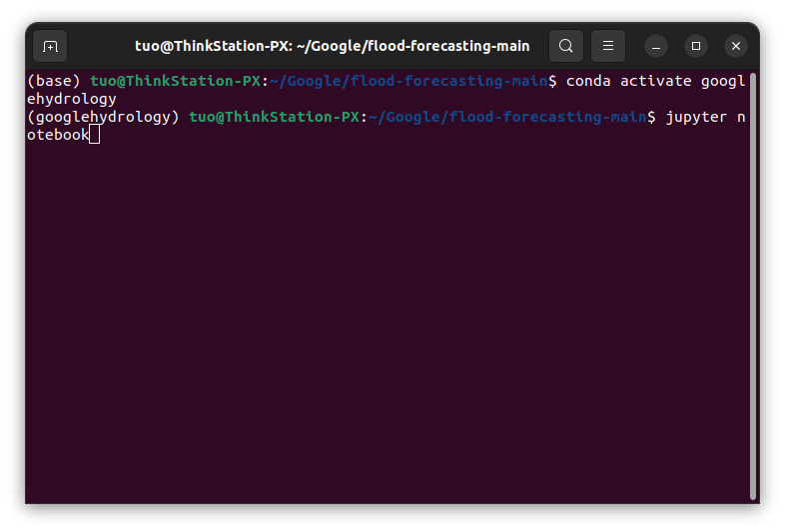Screen dimensions: 785x532
Task: Open the terminal search tool
Action: coord(565,46)
